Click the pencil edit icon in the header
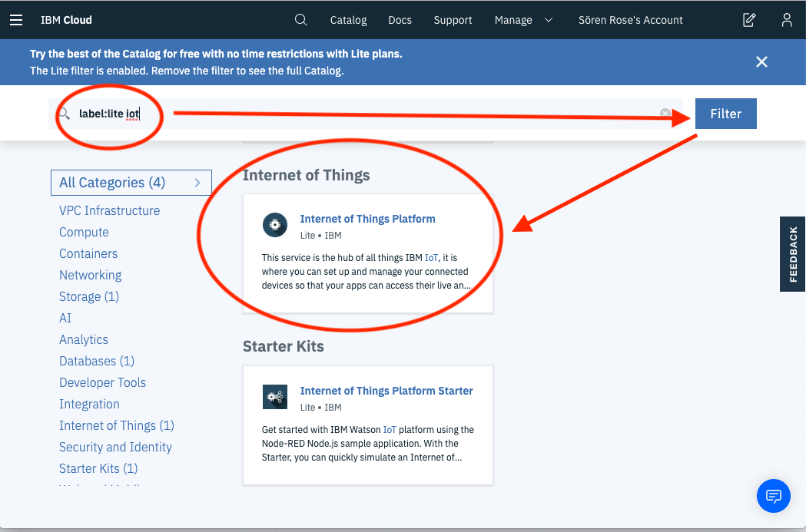The height and width of the screenshot is (532, 806). coord(748,20)
